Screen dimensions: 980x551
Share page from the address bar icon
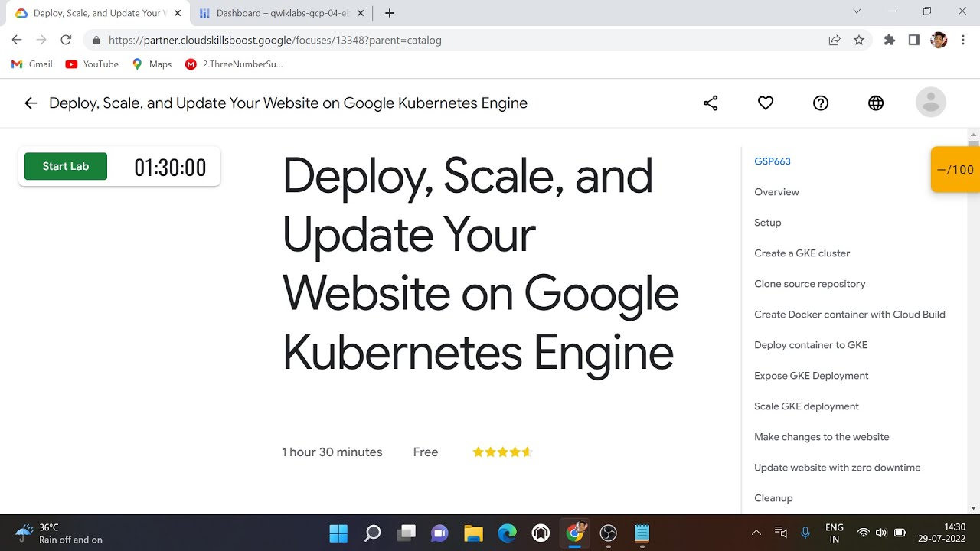click(835, 40)
